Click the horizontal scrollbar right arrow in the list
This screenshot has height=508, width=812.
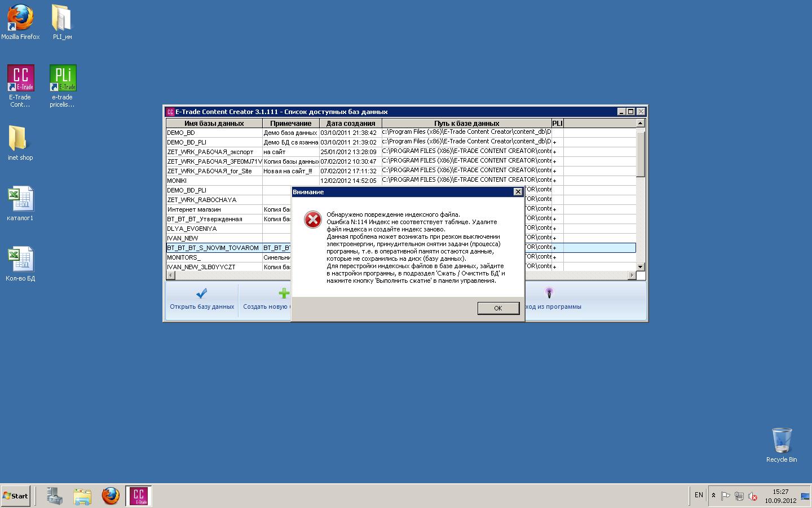point(632,275)
